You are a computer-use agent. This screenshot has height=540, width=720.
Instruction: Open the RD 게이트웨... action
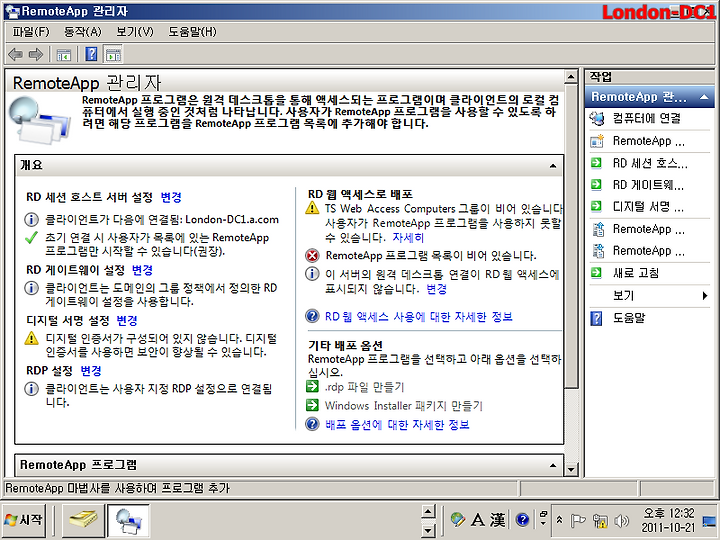click(x=648, y=185)
